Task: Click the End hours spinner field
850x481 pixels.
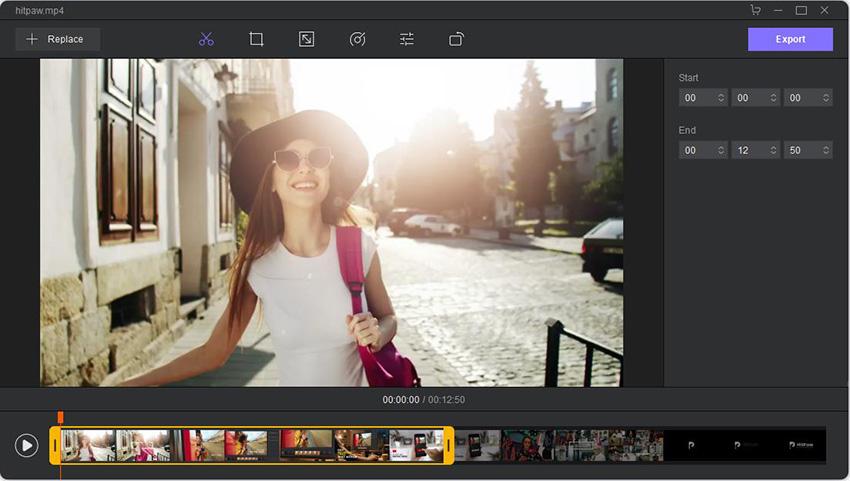Action: pos(702,150)
